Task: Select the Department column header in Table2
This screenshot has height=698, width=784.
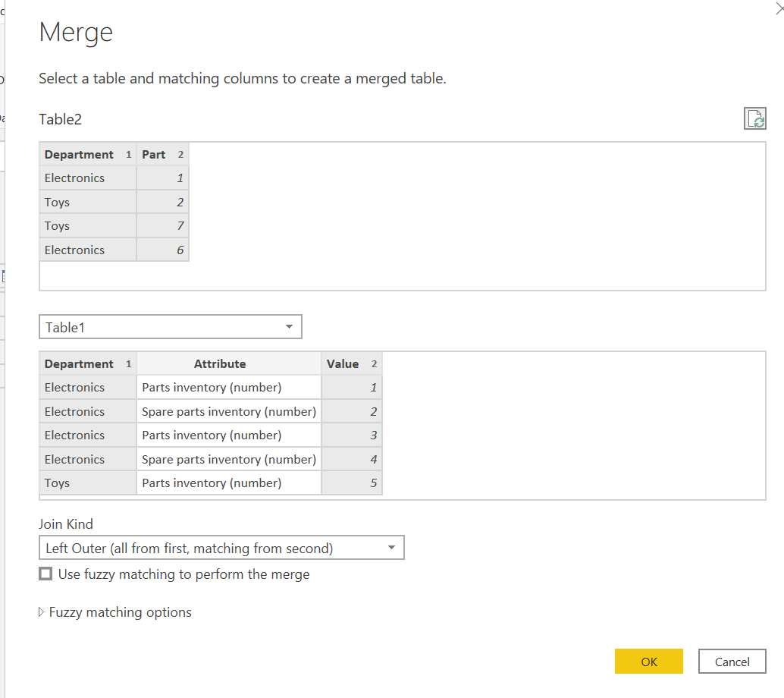Action: pyautogui.click(x=88, y=155)
